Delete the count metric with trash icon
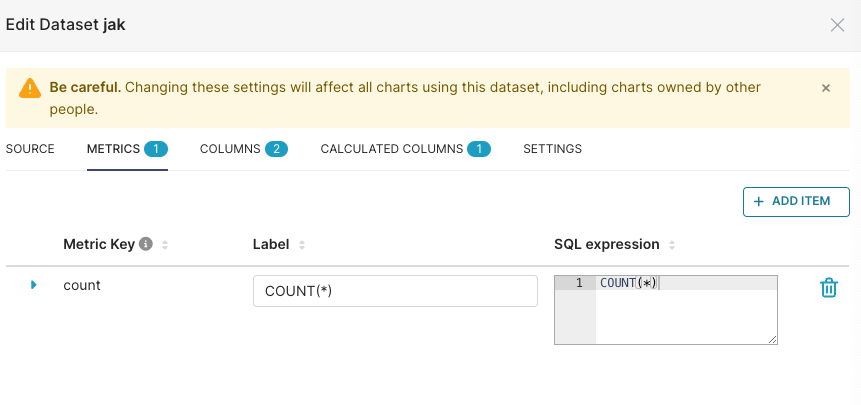This screenshot has height=405, width=861. click(x=828, y=288)
